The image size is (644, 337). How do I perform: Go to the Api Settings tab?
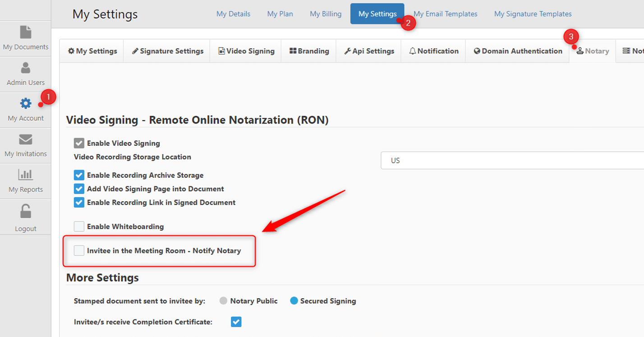(x=369, y=51)
